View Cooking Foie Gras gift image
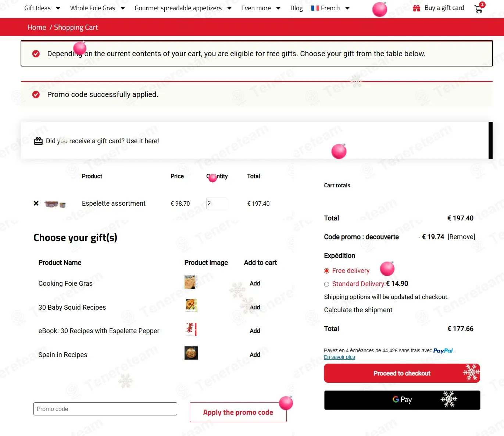This screenshot has height=436, width=504. [191, 282]
